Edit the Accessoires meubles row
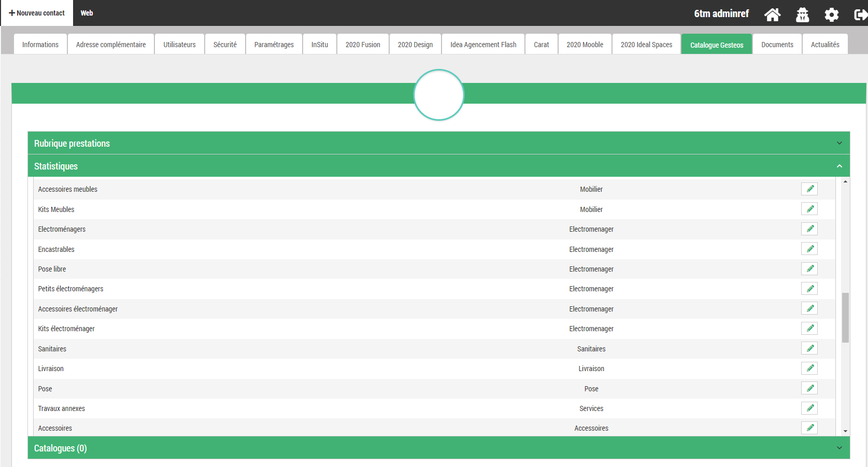 tap(809, 189)
